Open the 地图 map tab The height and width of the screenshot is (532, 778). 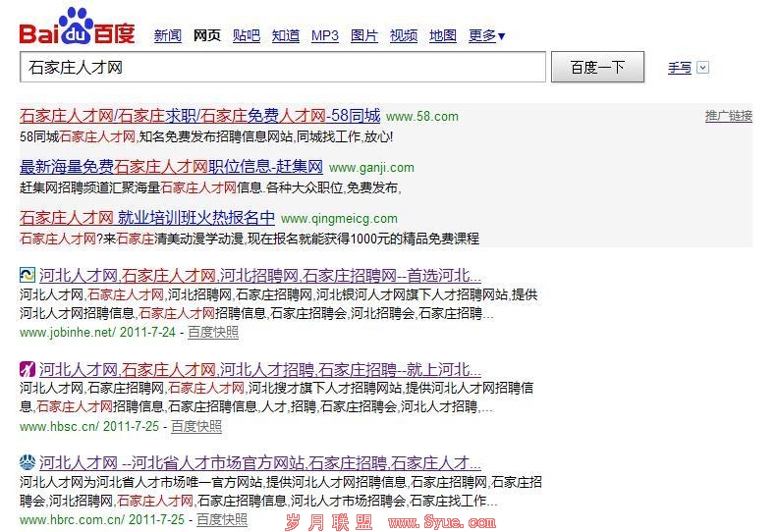pos(443,36)
